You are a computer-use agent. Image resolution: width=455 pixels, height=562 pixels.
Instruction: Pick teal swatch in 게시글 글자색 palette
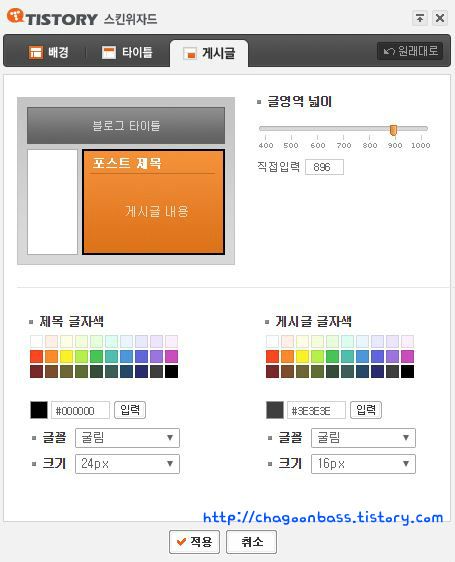(x=347, y=357)
